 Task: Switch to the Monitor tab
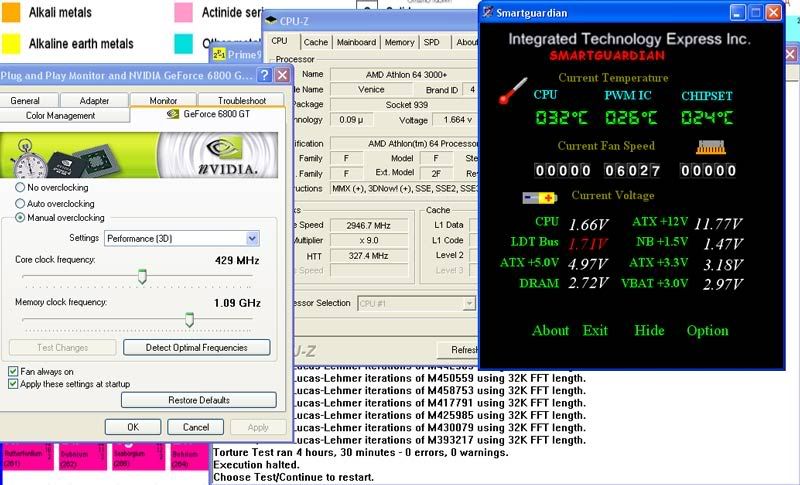(163, 100)
